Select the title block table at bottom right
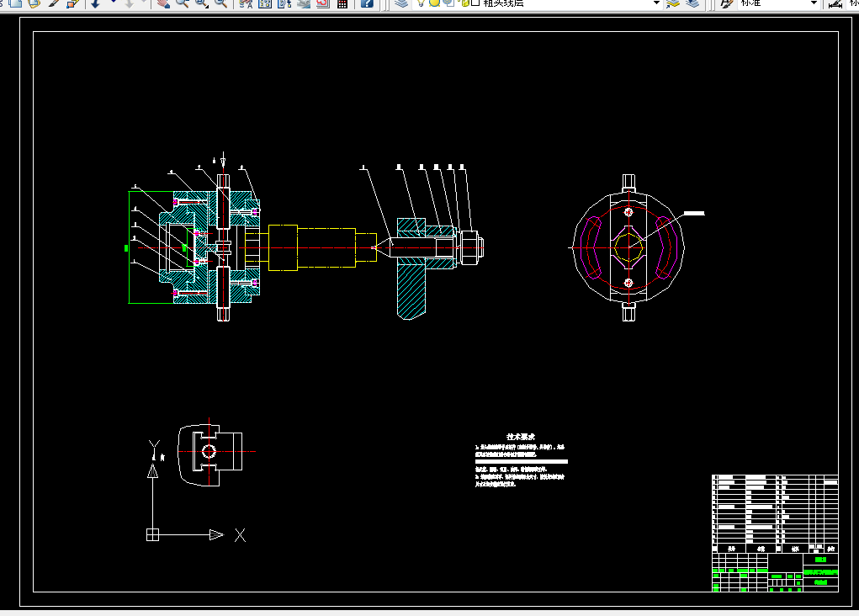Viewport: 859px width, 616px height. click(775, 534)
